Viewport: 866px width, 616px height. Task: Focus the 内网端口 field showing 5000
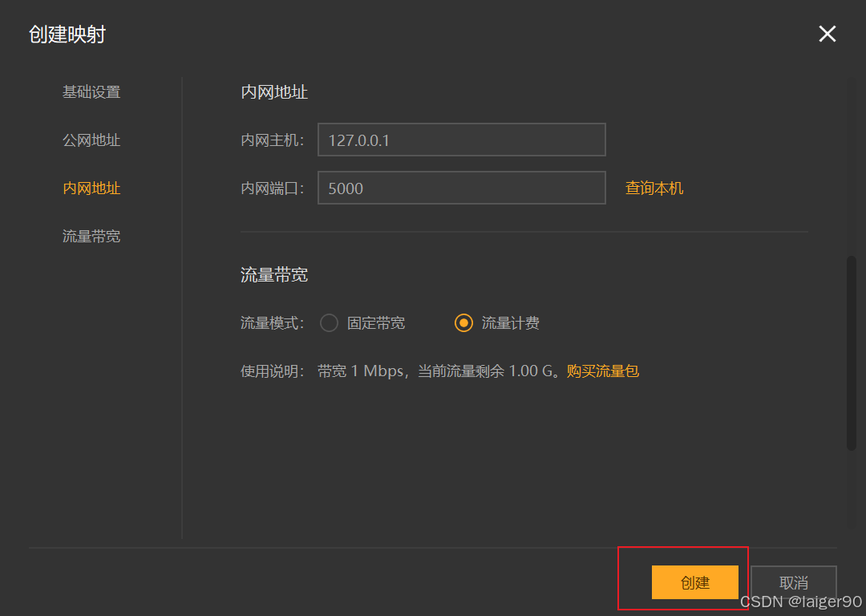461,188
